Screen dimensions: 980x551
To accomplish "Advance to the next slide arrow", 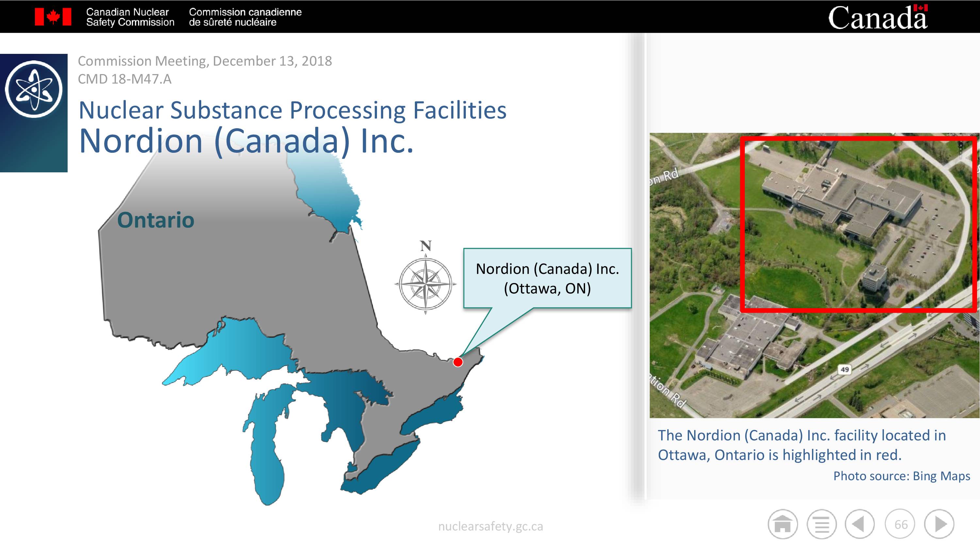I will 939,524.
